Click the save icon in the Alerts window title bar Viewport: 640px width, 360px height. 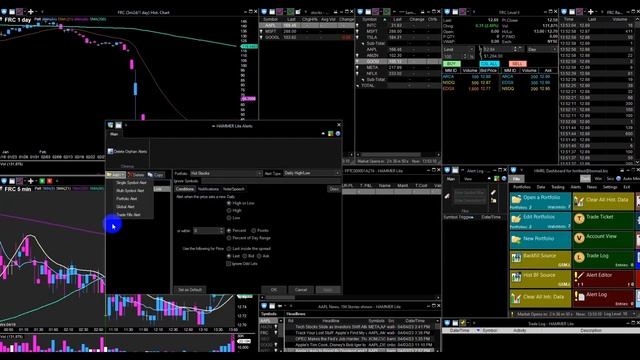(x=118, y=125)
